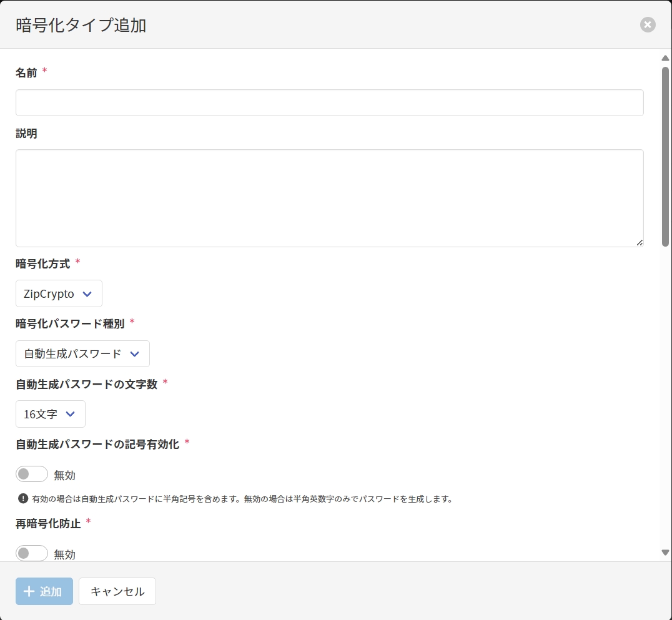Click the chevron next to 自動生成パスワード

click(135, 354)
